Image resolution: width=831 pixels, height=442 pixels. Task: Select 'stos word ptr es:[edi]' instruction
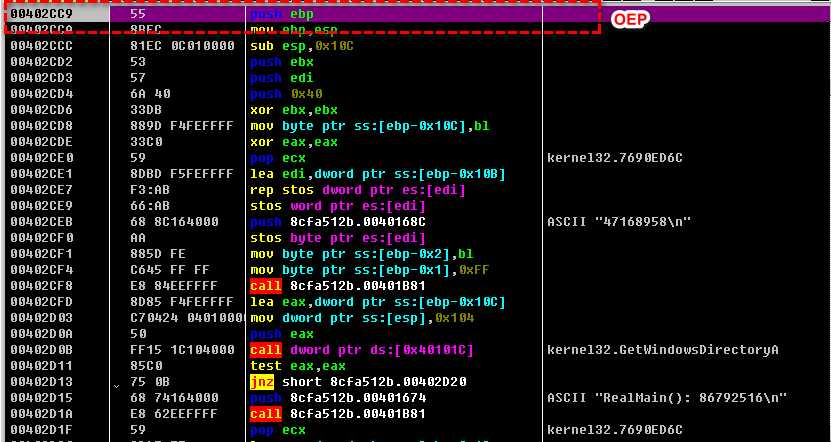coord(338,206)
